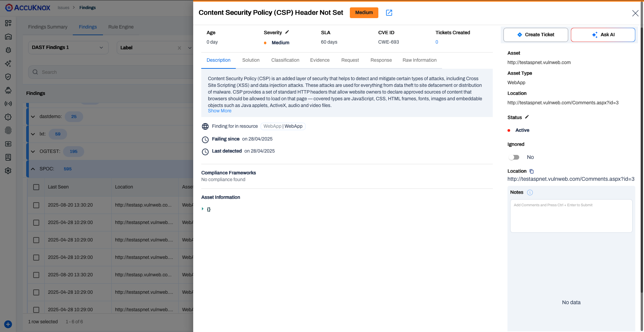The height and width of the screenshot is (332, 644).
Task: Open finding in new tab icon
Action: [x=389, y=13]
